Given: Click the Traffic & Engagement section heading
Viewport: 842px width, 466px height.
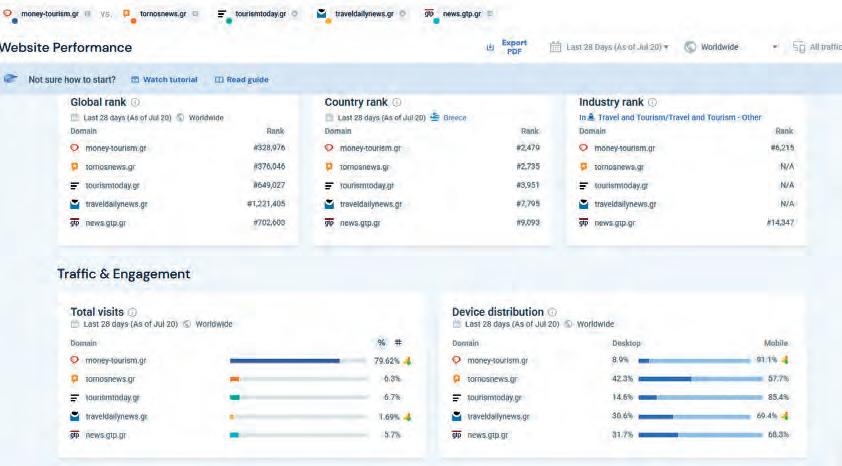Looking at the screenshot, I should click(x=124, y=274).
